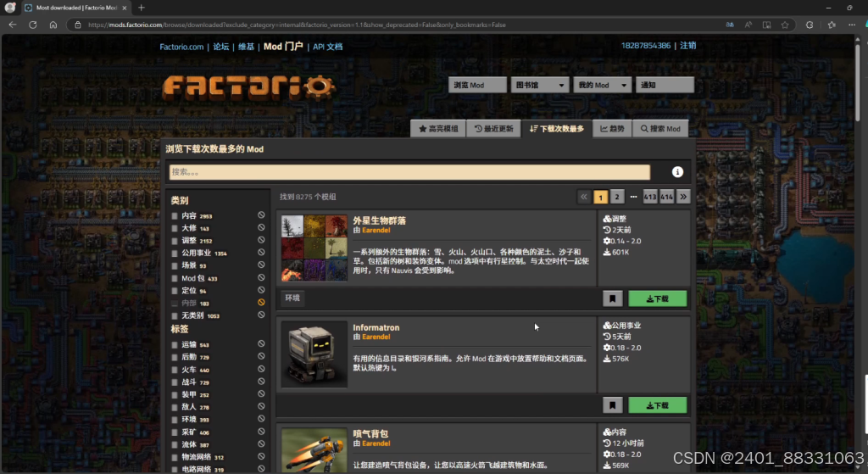Viewport: 868px width, 474px height.
Task: Check the 大修 category checkbox
Action: click(x=175, y=228)
